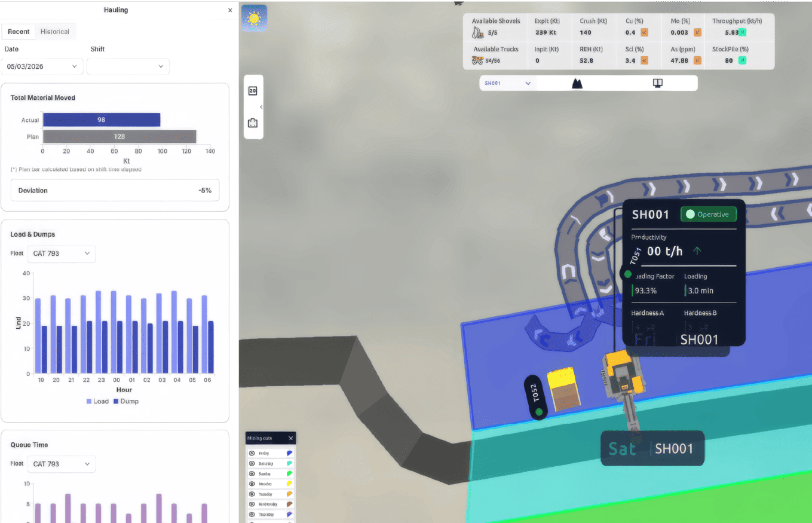Close the Hauling panel

[230, 10]
